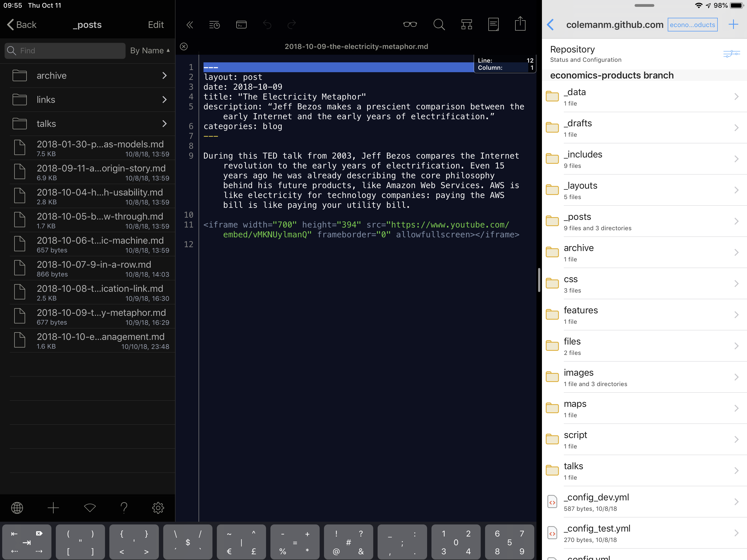Tap the globe icon in the bottom bar
Viewport: 747px width, 560px height.
pyautogui.click(x=17, y=508)
